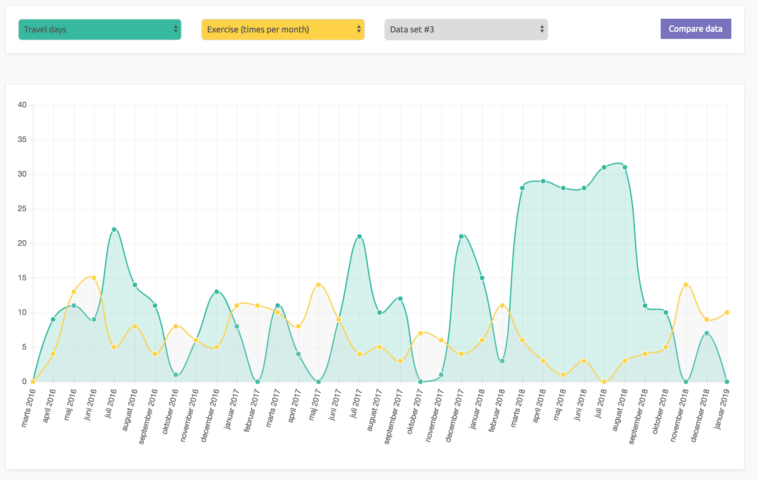The height and width of the screenshot is (480, 758).
Task: Select green data point at december 2016
Action: tap(216, 292)
